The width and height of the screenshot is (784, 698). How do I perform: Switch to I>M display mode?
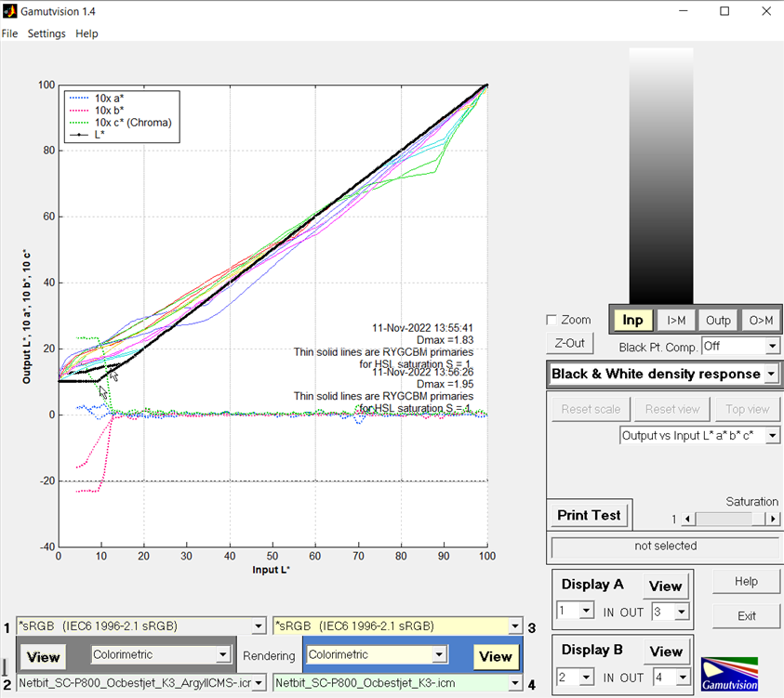[676, 320]
